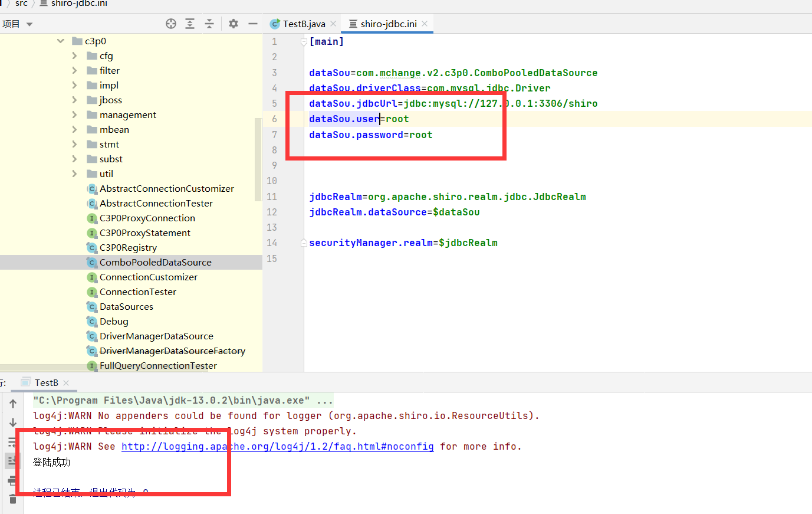Open AbstractConnectionTester class

pyautogui.click(x=156, y=203)
